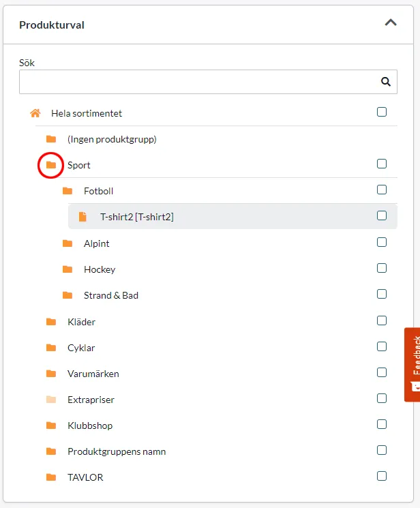Screen dimensions: 420x508
Task: Click the Produkturval panel title
Action: point(52,25)
